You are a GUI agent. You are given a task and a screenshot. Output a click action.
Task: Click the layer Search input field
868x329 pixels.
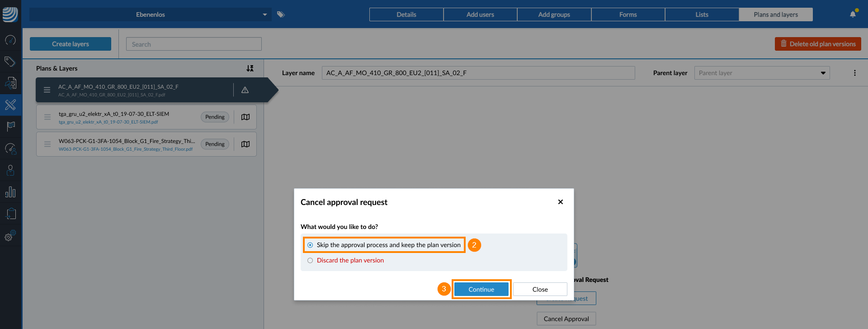pyautogui.click(x=193, y=44)
